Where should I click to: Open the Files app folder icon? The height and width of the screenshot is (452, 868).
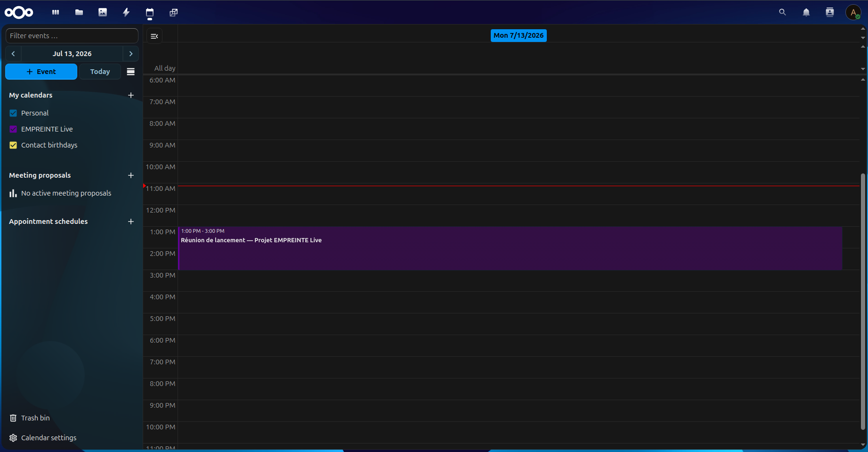(79, 12)
